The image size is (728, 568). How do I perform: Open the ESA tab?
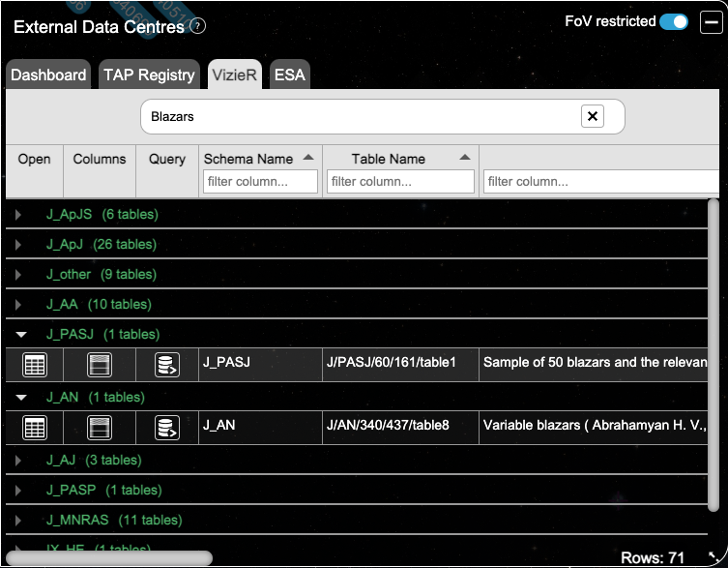pos(290,75)
